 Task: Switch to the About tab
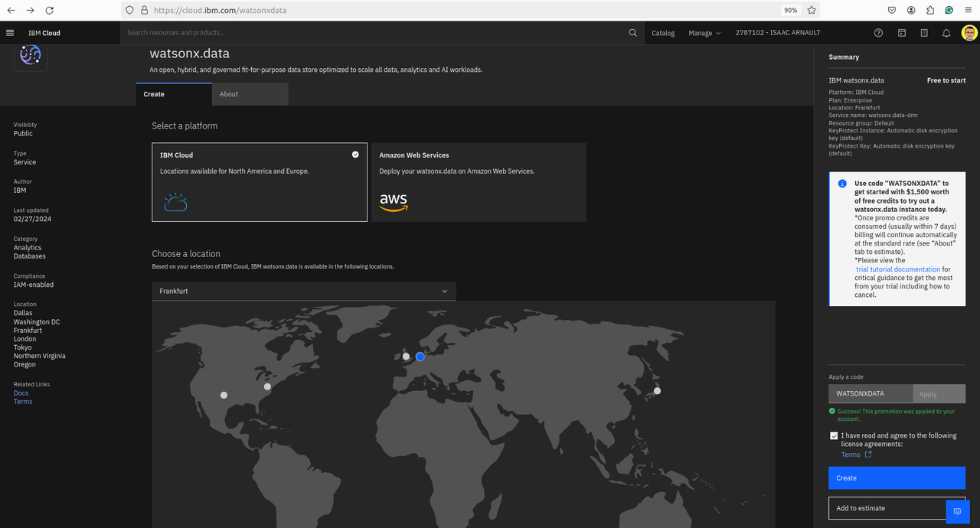pos(250,94)
